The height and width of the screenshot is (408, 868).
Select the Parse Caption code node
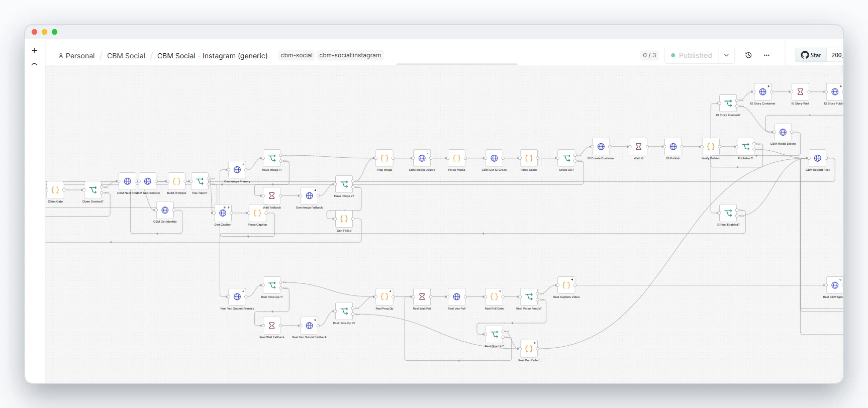[x=257, y=213]
